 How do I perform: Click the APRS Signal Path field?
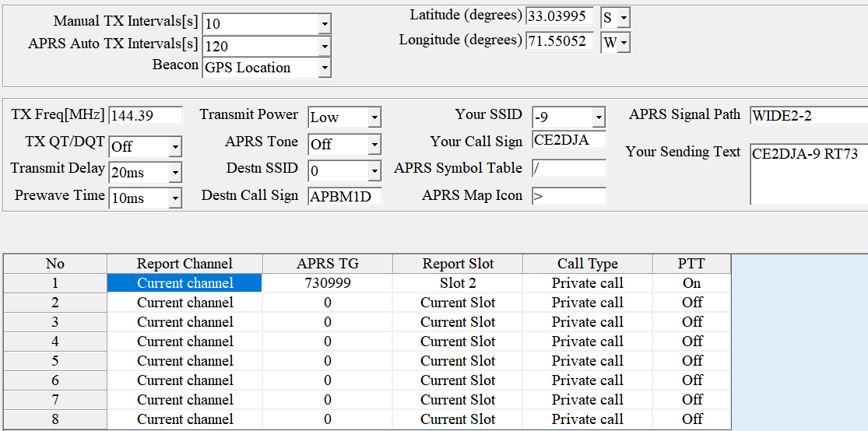[x=808, y=117]
